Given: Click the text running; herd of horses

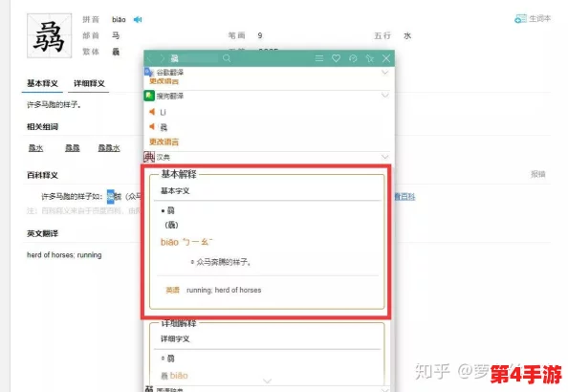Looking at the screenshot, I should tap(224, 290).
